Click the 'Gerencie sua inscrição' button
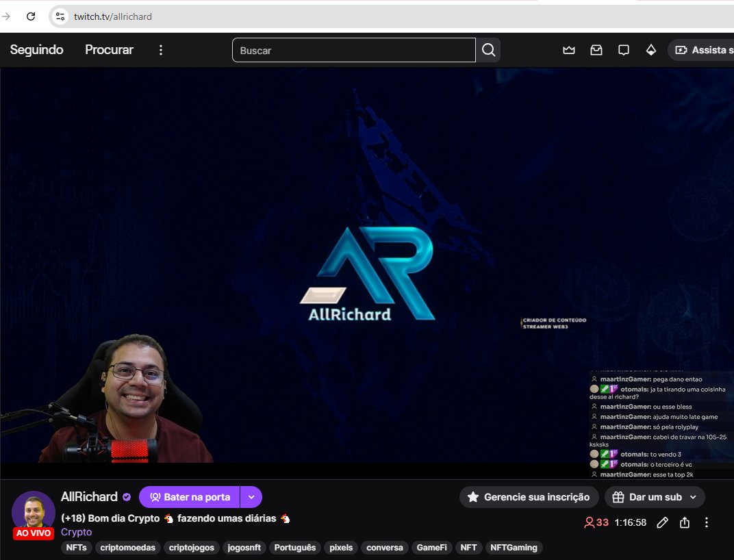Screen dimensions: 734x560 click(x=529, y=496)
